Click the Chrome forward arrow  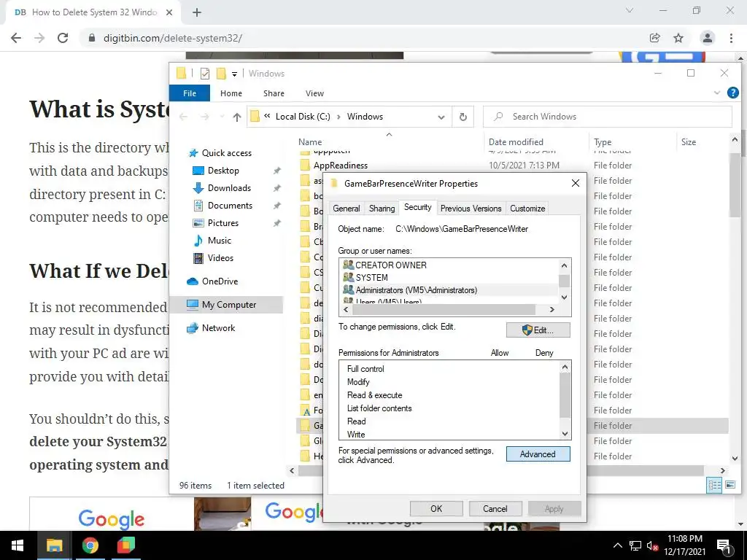click(x=39, y=38)
